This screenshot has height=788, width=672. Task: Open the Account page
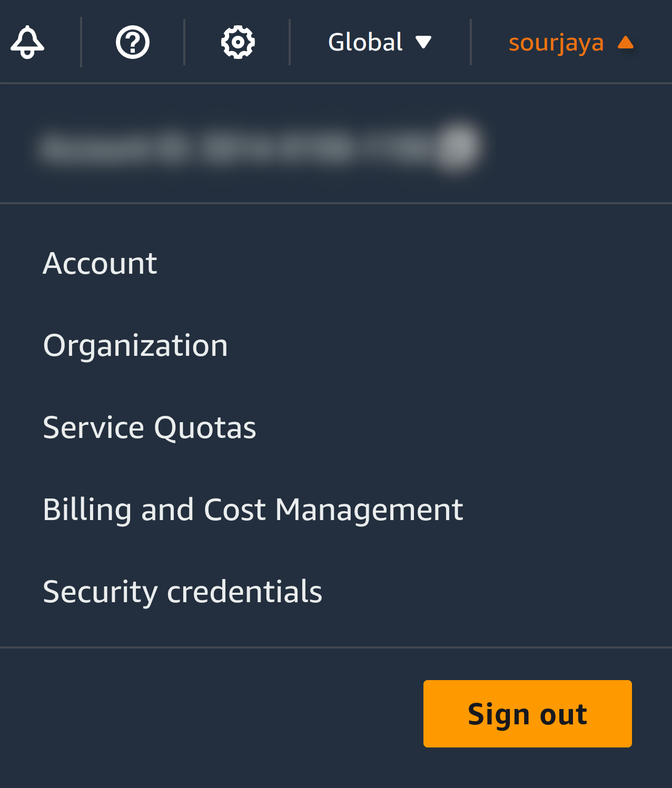pos(100,263)
